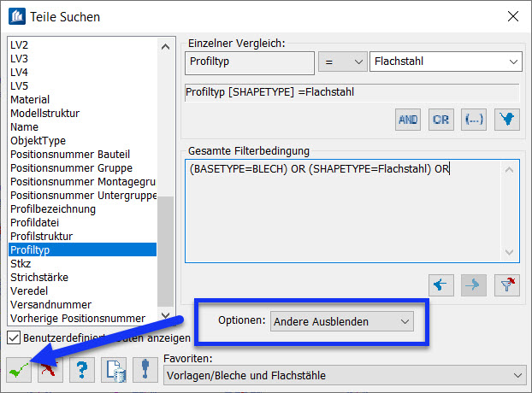Screen dimensions: 532x393
Task: Open Favoriten Vorlagen/Bleche und Flachstähle dropdown
Action: 345,375
